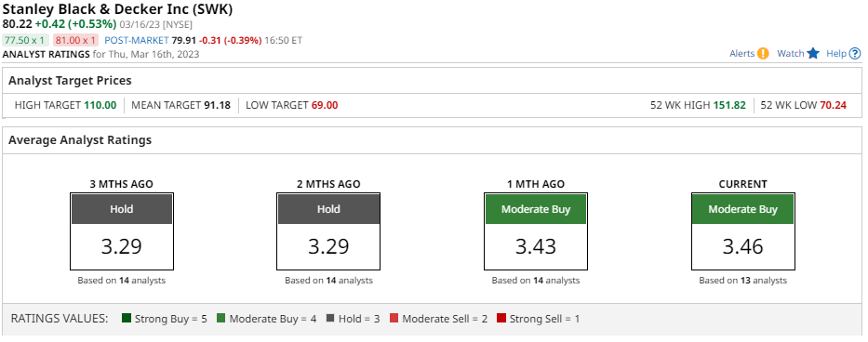Click the Strong Sell red legend square
Viewport: 868px width, 342px height.
pos(501,319)
